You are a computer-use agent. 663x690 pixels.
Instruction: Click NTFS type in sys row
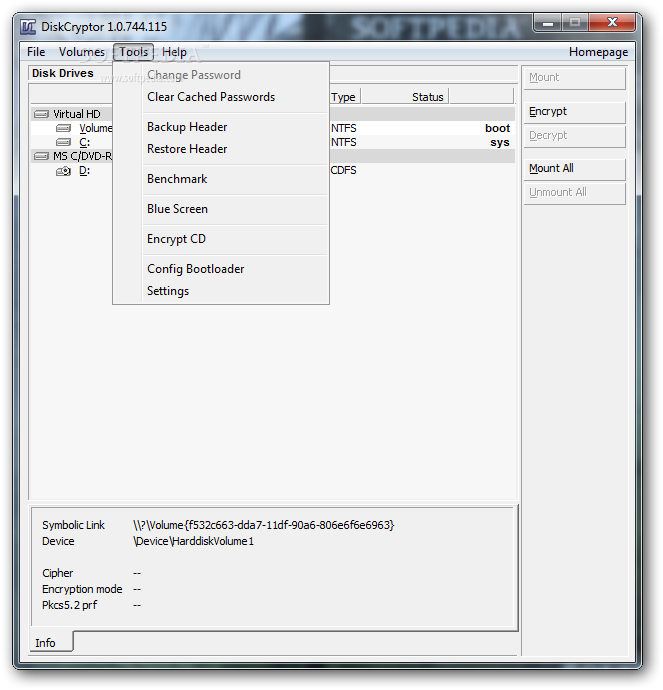[344, 142]
